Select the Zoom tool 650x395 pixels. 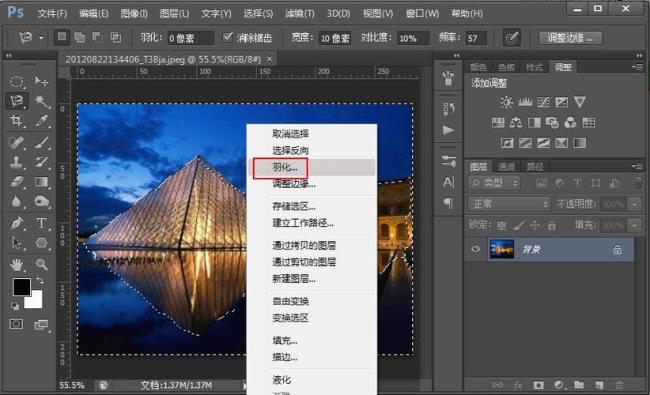click(41, 264)
